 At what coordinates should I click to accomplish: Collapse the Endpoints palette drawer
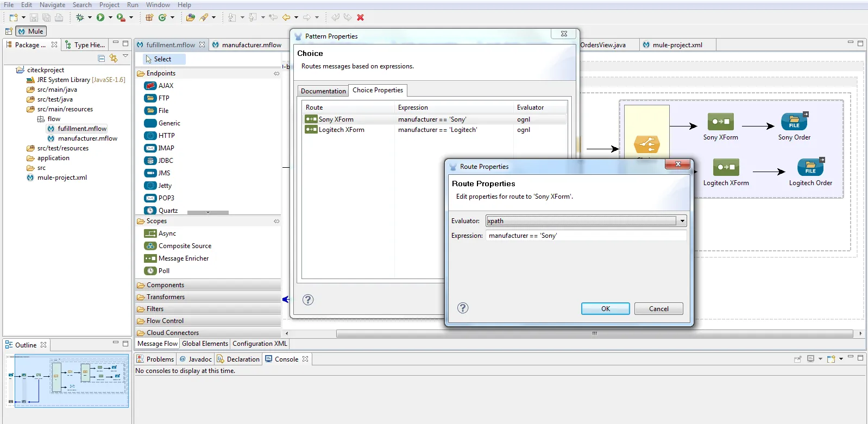(209, 73)
